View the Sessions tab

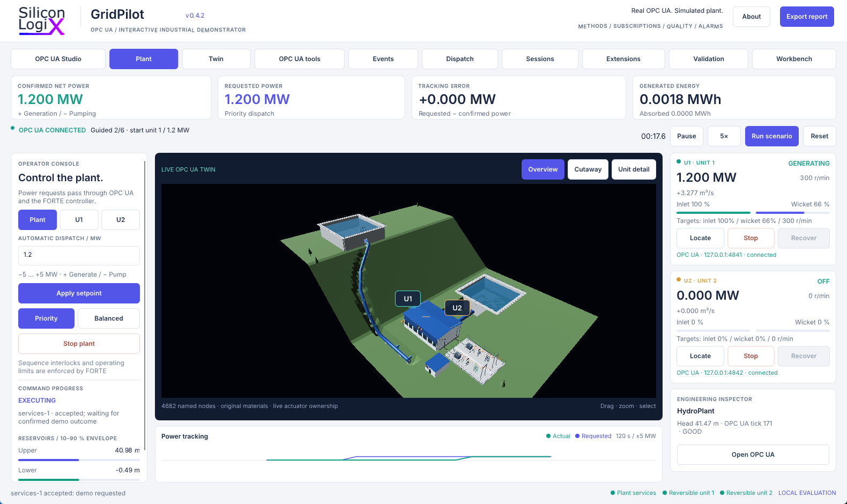pyautogui.click(x=540, y=59)
